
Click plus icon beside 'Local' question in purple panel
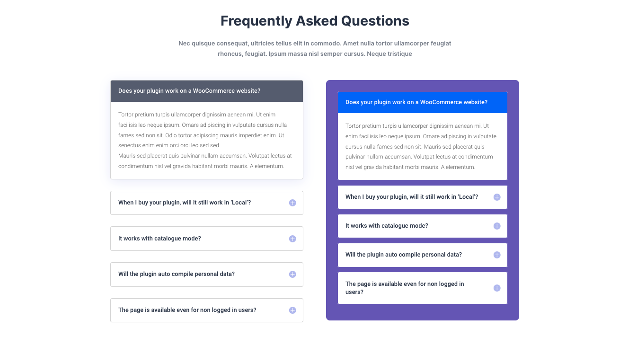coord(497,197)
